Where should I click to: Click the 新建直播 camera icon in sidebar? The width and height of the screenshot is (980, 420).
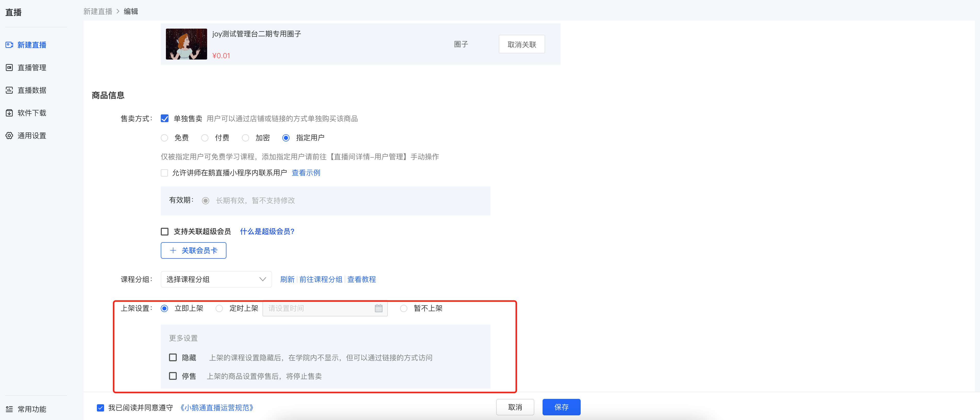(x=9, y=45)
